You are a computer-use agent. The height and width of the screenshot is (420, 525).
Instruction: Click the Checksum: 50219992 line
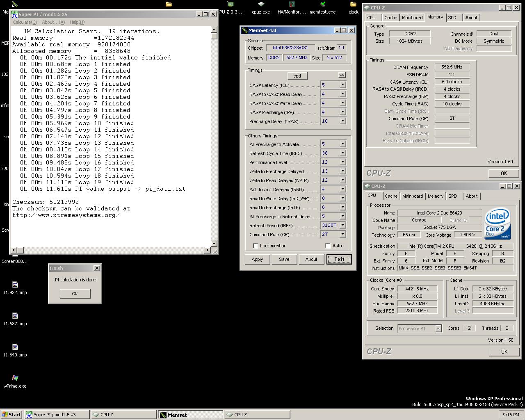pyautogui.click(x=46, y=202)
